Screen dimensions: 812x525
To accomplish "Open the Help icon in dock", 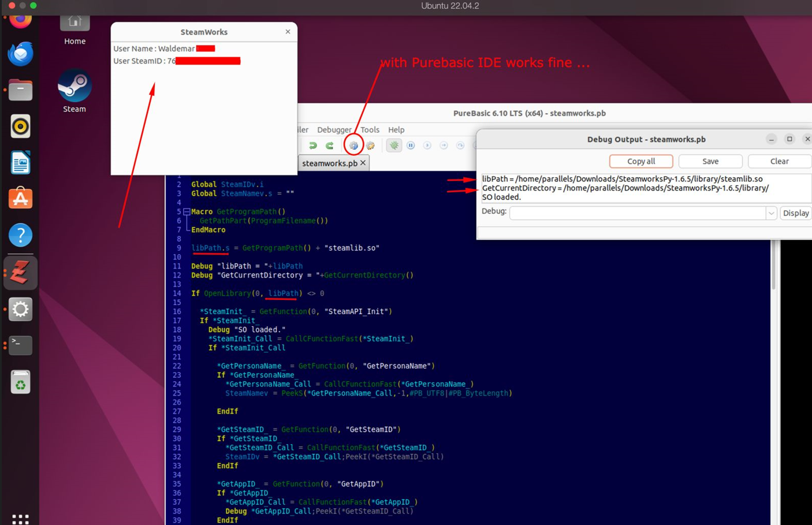I will [x=20, y=235].
